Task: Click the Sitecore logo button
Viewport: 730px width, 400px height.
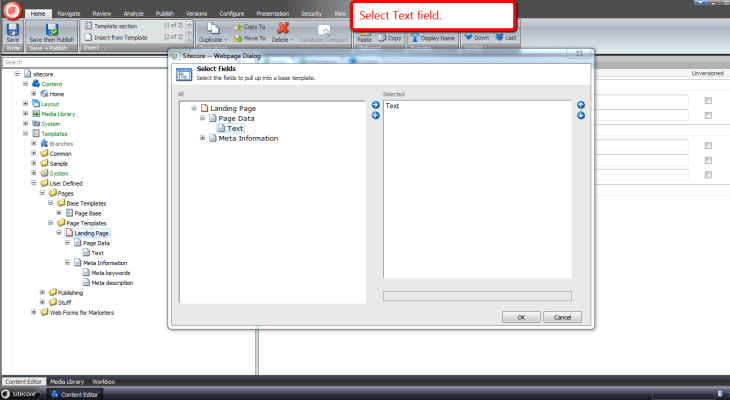Action: point(12,10)
